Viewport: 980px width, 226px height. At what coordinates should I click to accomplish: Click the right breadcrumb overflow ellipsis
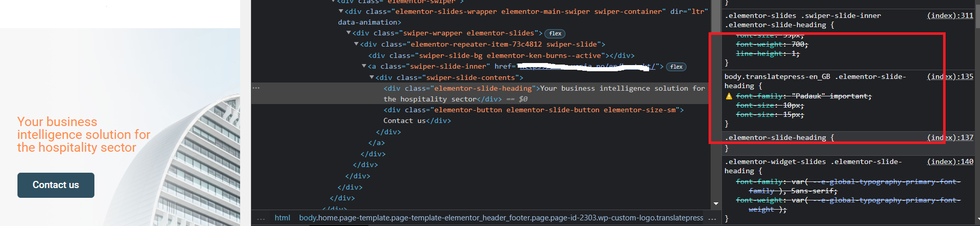[x=712, y=218]
